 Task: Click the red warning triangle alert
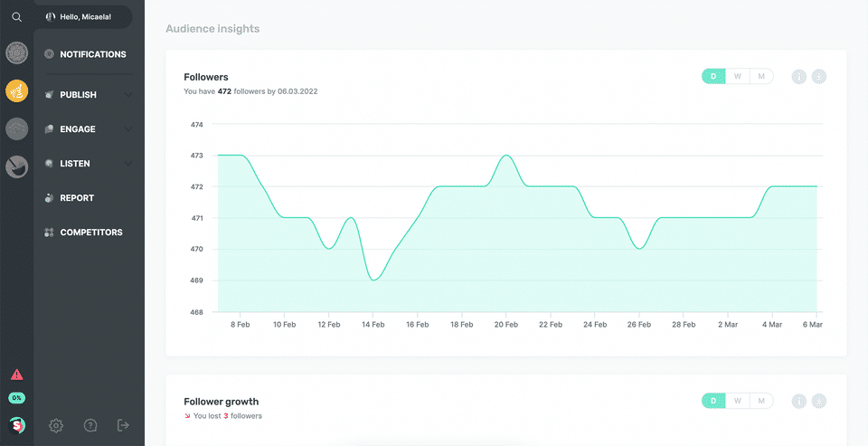(16, 375)
